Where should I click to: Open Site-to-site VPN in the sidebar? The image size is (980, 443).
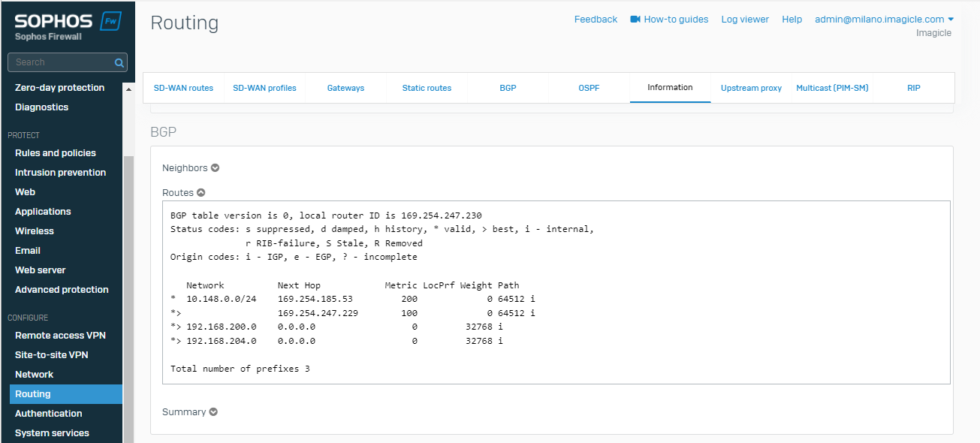pos(51,355)
